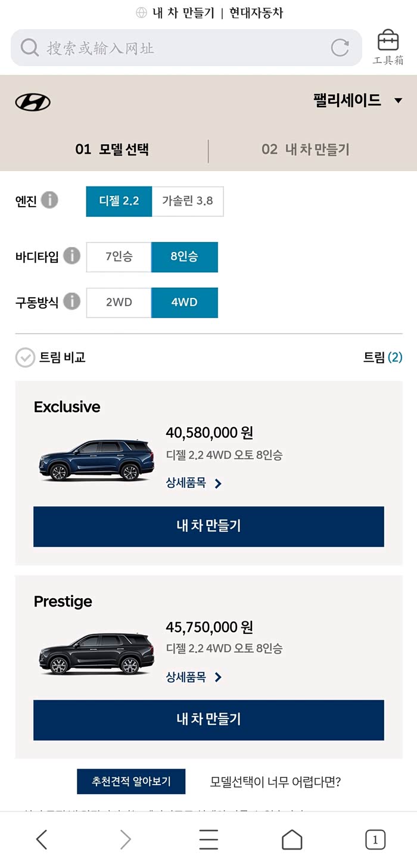Toggle the trim comparison checkbox
This screenshot has height=868, width=417.
click(x=25, y=357)
